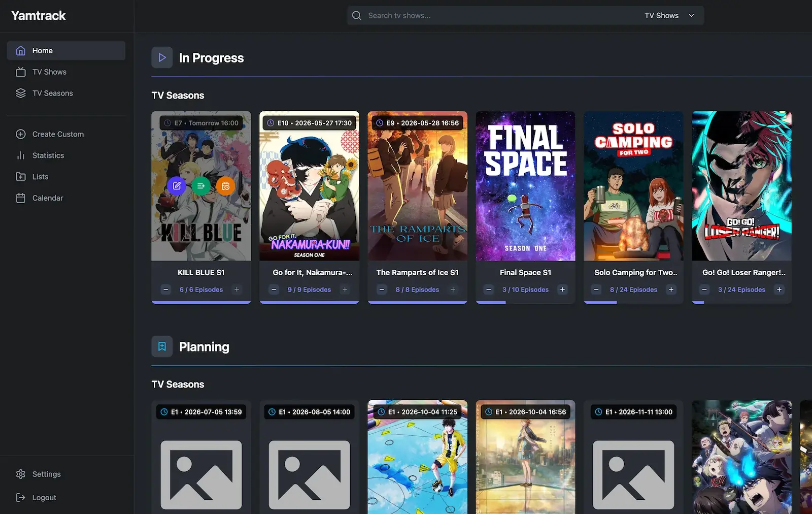Open the Solo Camping for Two title link
The width and height of the screenshot is (812, 514).
(x=636, y=273)
